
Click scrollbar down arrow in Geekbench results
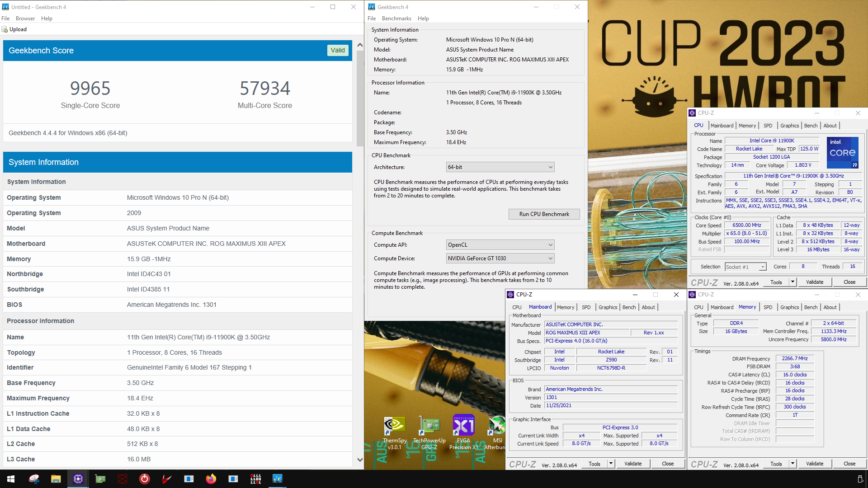360,460
